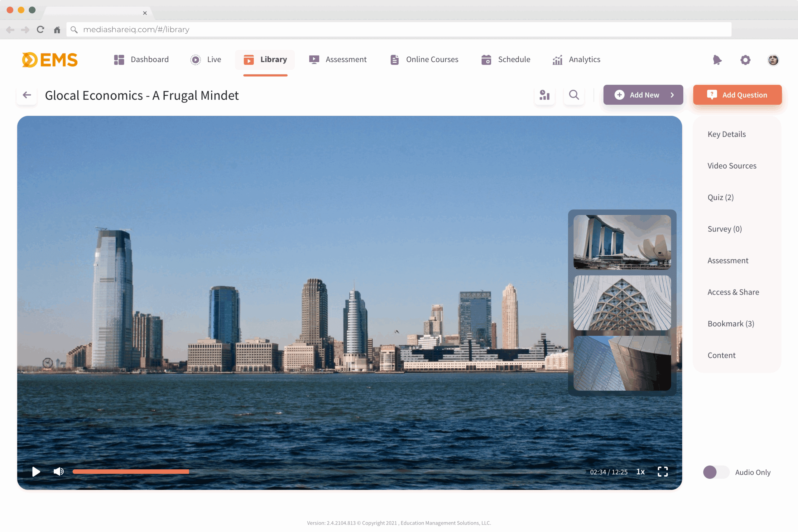This screenshot has width=798, height=532.
Task: Click the search magnifier beside Add New
Action: click(x=574, y=95)
